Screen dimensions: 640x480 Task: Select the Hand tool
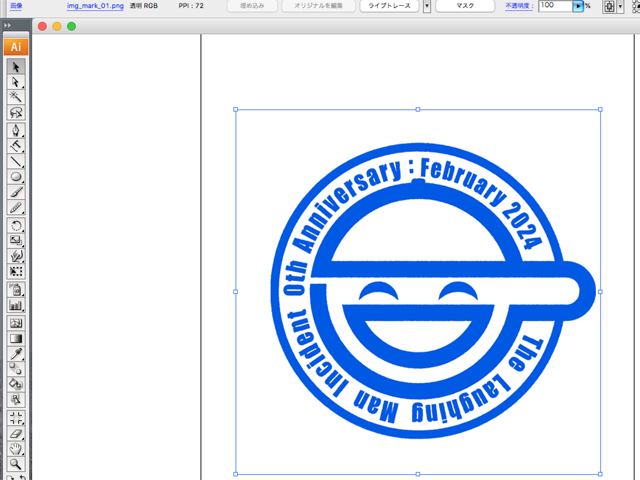(x=16, y=449)
